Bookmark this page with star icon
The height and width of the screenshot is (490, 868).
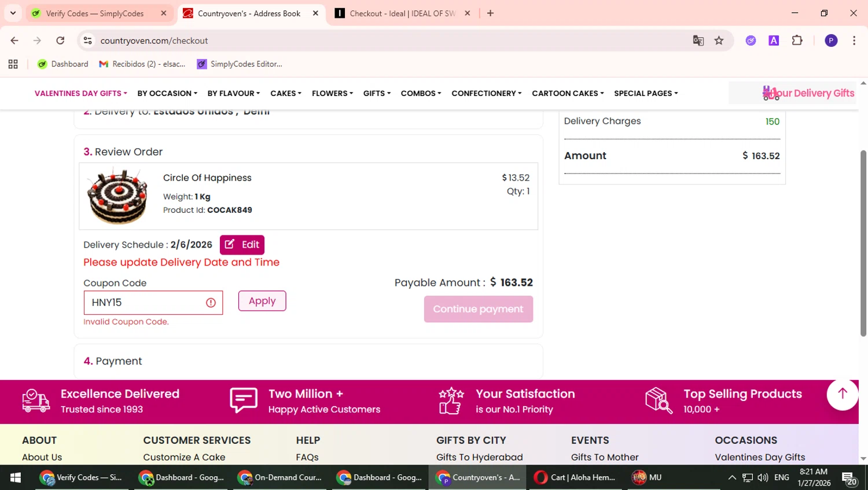point(719,40)
